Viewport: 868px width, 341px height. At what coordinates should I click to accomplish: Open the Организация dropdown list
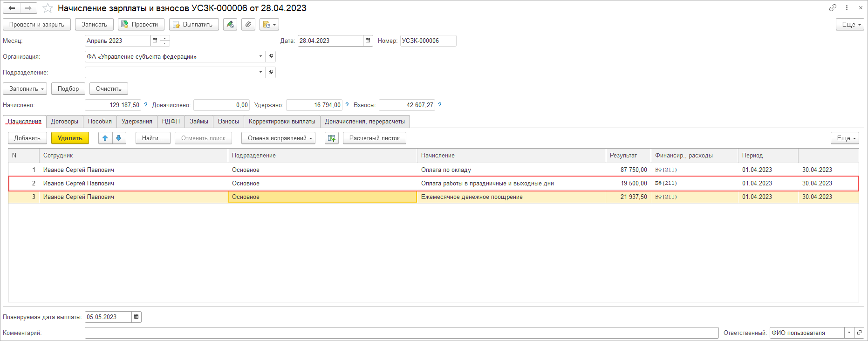pyautogui.click(x=261, y=56)
